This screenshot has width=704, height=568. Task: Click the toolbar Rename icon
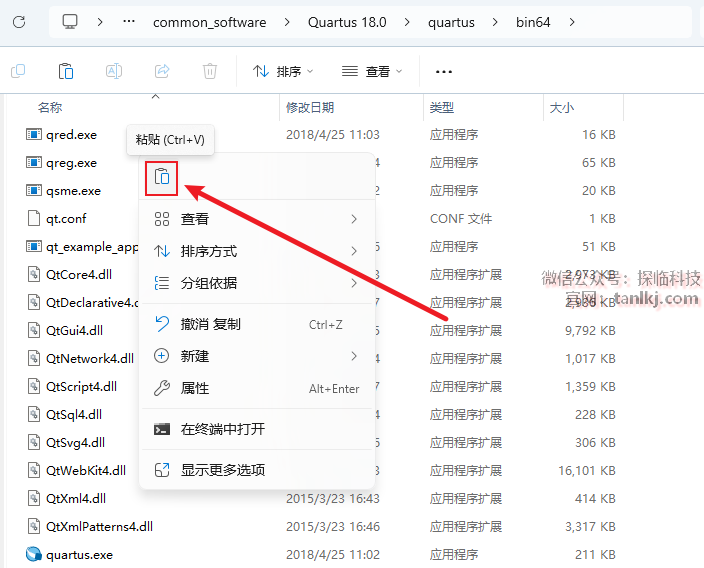[114, 71]
